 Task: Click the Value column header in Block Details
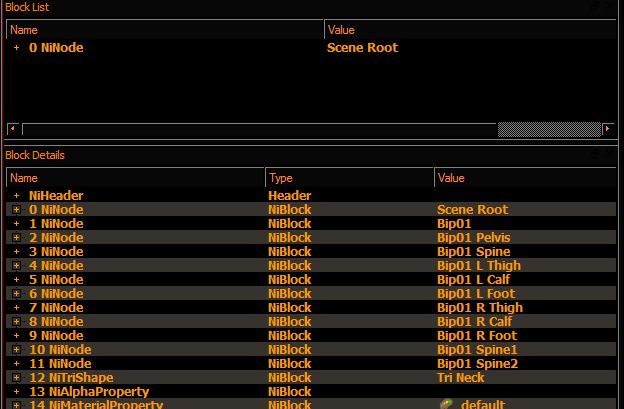pos(525,178)
